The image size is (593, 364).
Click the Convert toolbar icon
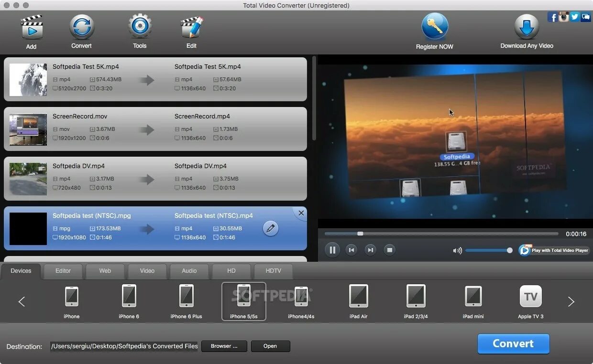(x=81, y=26)
